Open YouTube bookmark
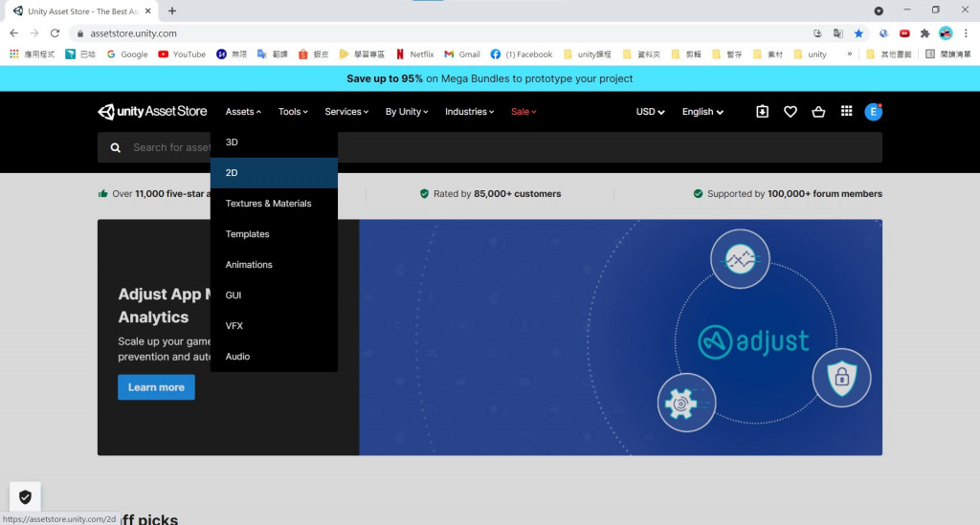The width and height of the screenshot is (980, 525). coord(182,55)
